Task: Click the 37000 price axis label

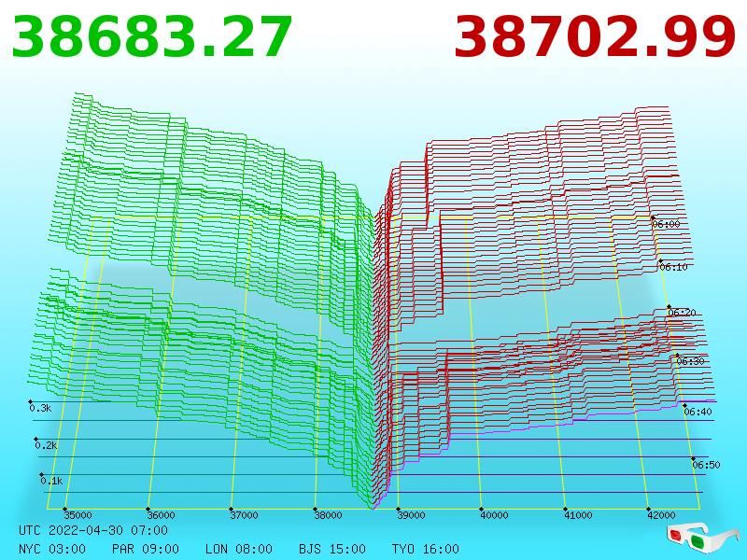Action: click(244, 515)
